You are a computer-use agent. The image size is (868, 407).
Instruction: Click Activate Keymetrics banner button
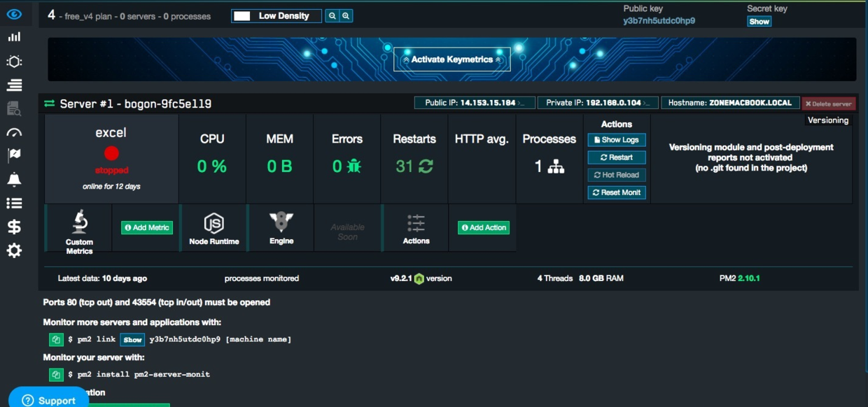(452, 59)
